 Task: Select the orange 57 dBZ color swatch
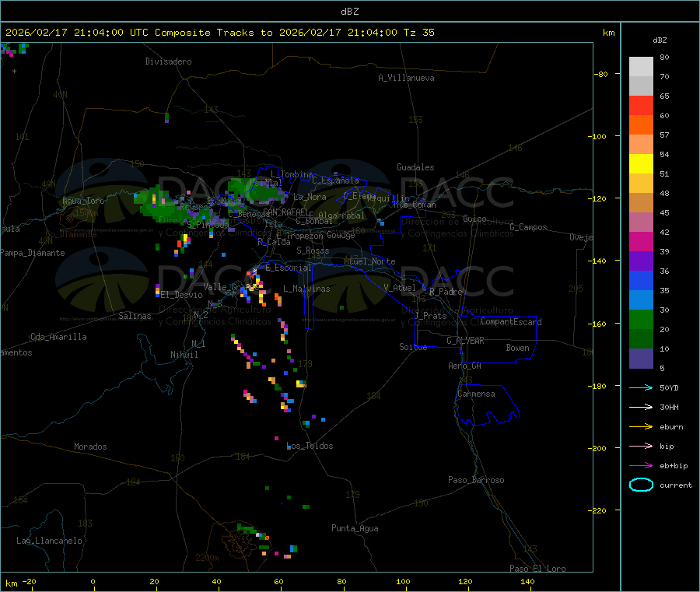(641, 125)
